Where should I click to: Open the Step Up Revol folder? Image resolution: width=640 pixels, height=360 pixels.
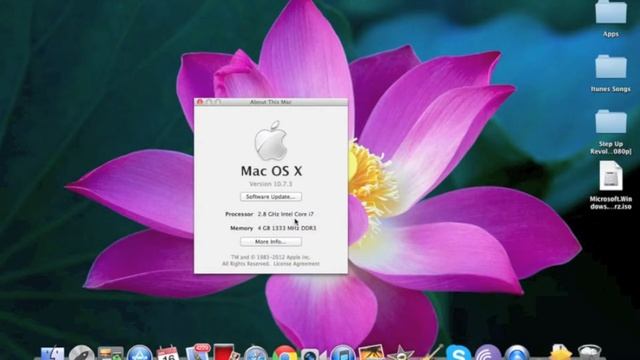(x=611, y=122)
